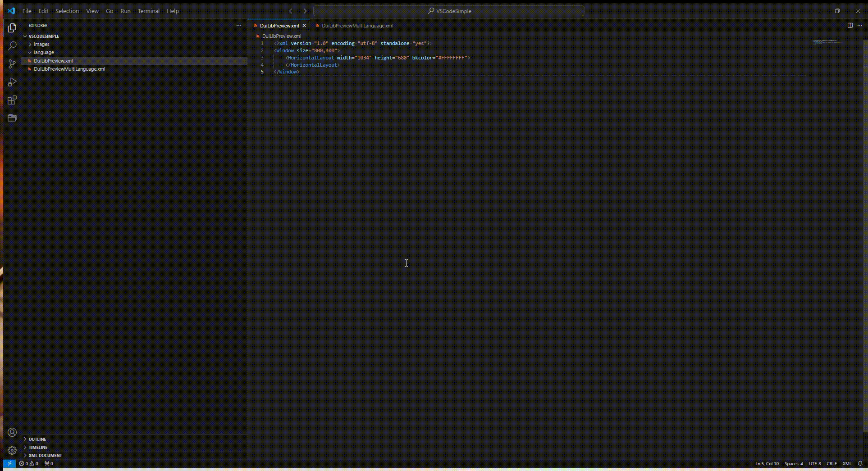Open the Source Control panel

point(12,64)
